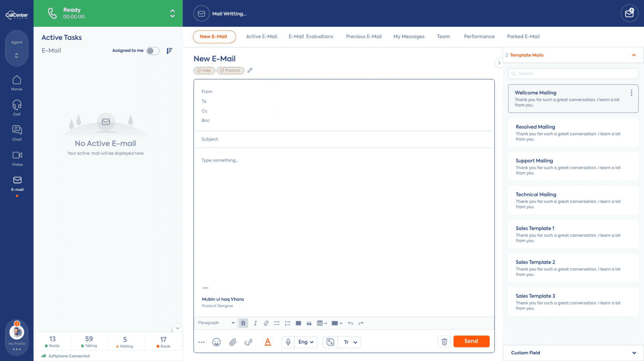Open the Video panel from sidebar
This screenshot has height=361, width=644.
tap(17, 158)
